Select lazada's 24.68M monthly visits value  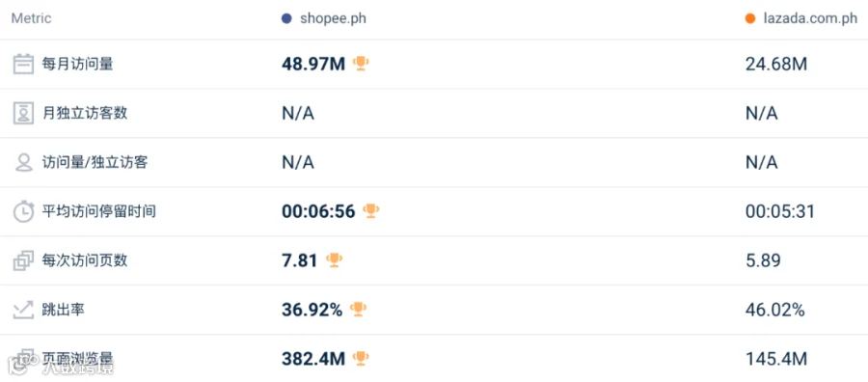pos(776,65)
